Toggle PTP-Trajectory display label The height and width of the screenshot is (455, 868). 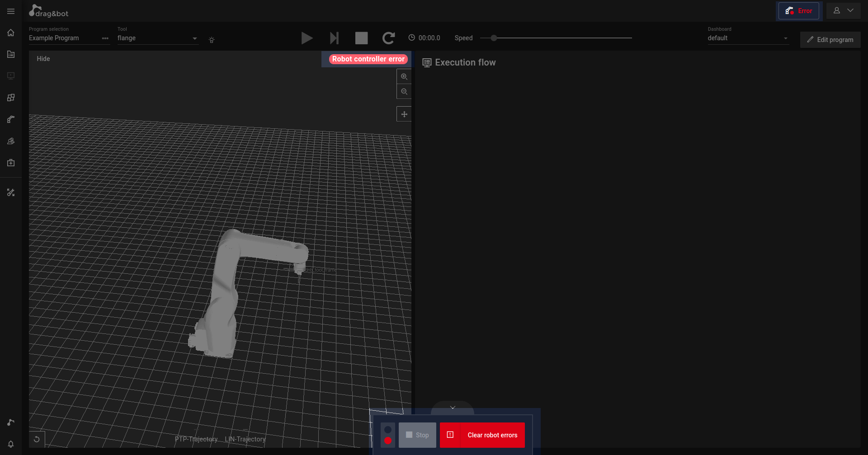196,439
